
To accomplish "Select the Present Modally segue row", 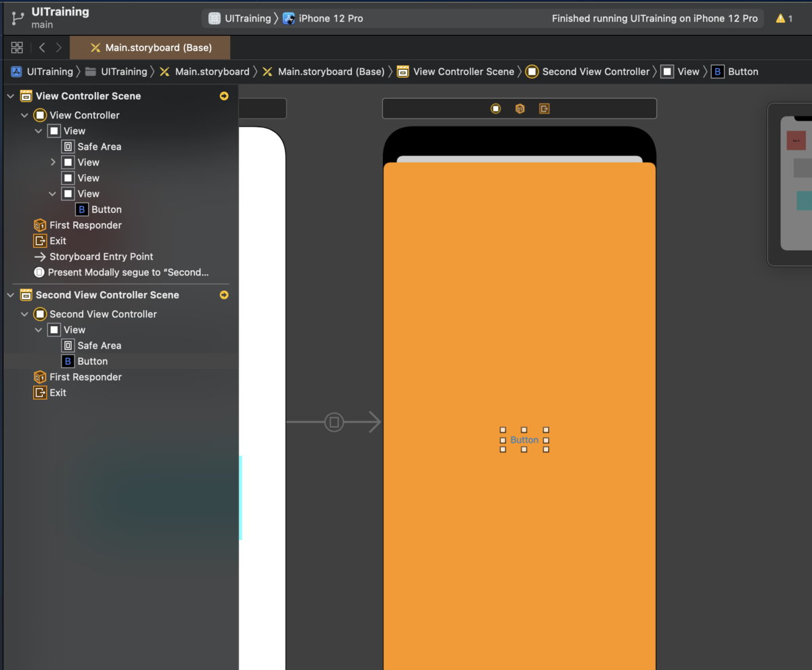I will pyautogui.click(x=120, y=272).
